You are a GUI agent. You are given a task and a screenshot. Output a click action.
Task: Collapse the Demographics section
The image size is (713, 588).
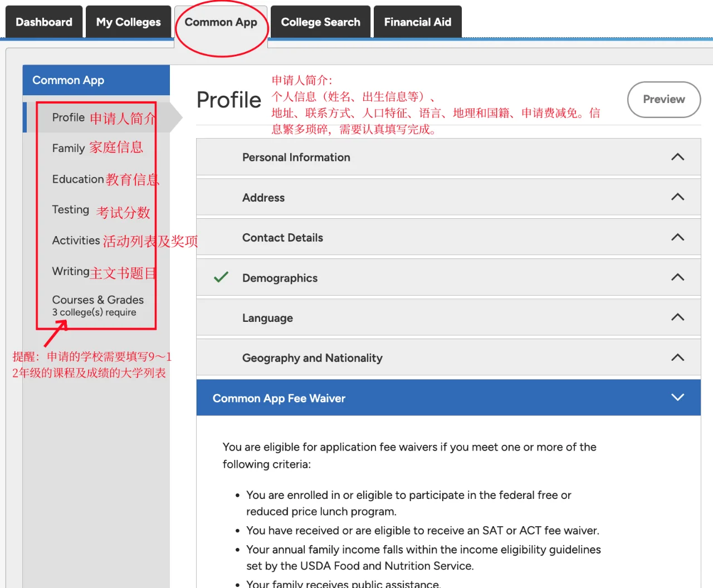point(677,277)
